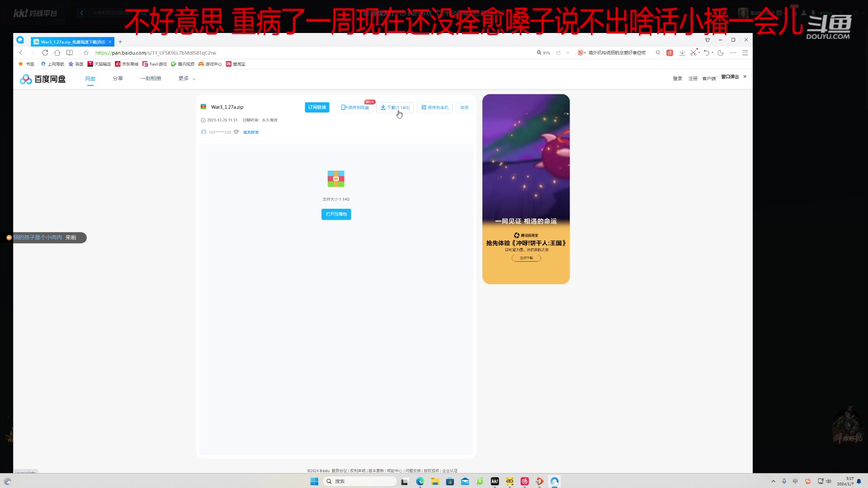
Task: Click the 打开压缩包 button
Action: [336, 214]
